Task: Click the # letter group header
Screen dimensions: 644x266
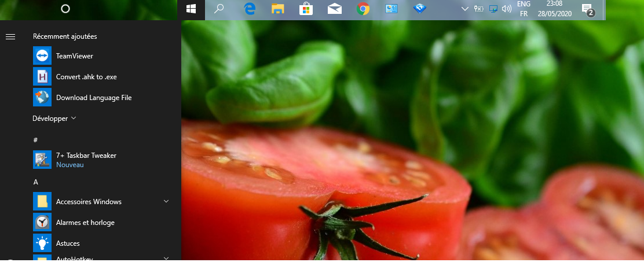Action: point(35,140)
